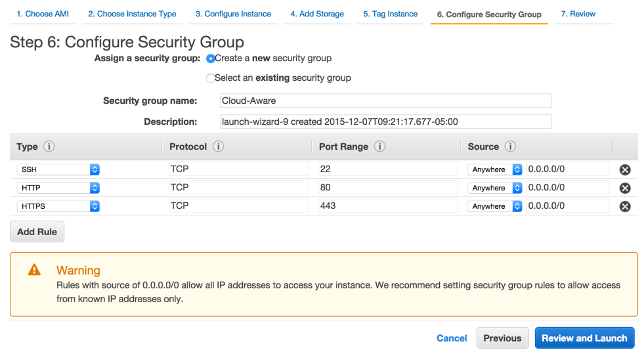Click the Security group name field
Screen dimensions: 644x358
click(x=385, y=101)
